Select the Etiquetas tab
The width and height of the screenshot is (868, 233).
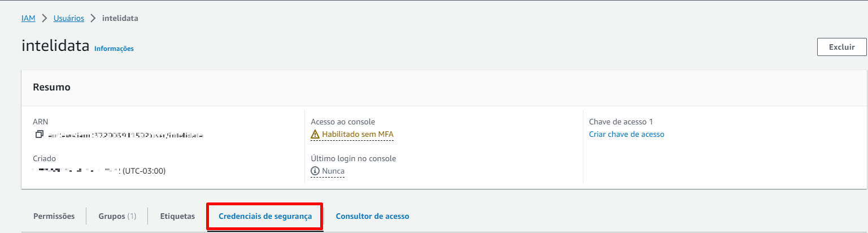[177, 216]
